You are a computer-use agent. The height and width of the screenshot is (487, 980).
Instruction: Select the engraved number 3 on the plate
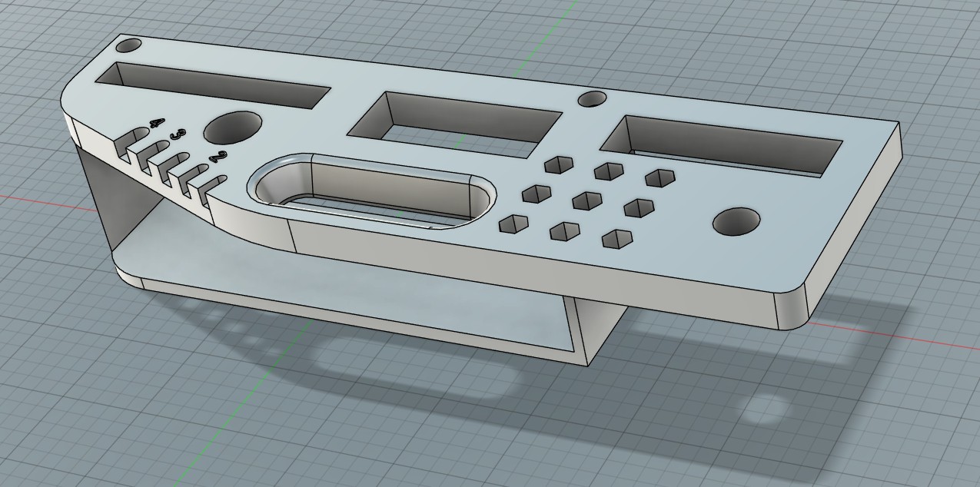(178, 136)
